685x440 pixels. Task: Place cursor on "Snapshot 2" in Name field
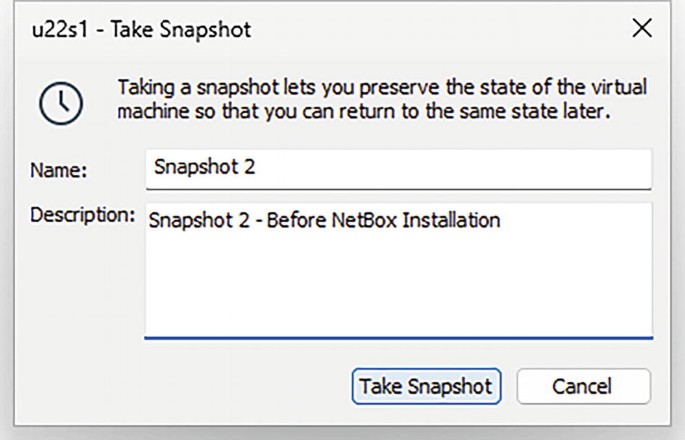[204, 167]
